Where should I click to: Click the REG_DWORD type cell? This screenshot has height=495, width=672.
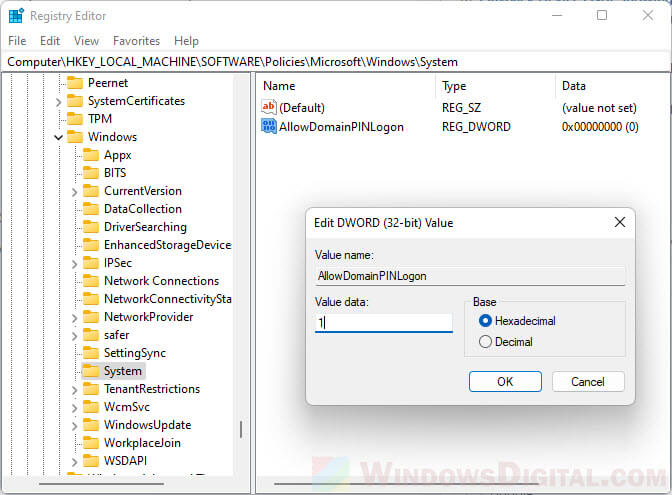pos(476,127)
